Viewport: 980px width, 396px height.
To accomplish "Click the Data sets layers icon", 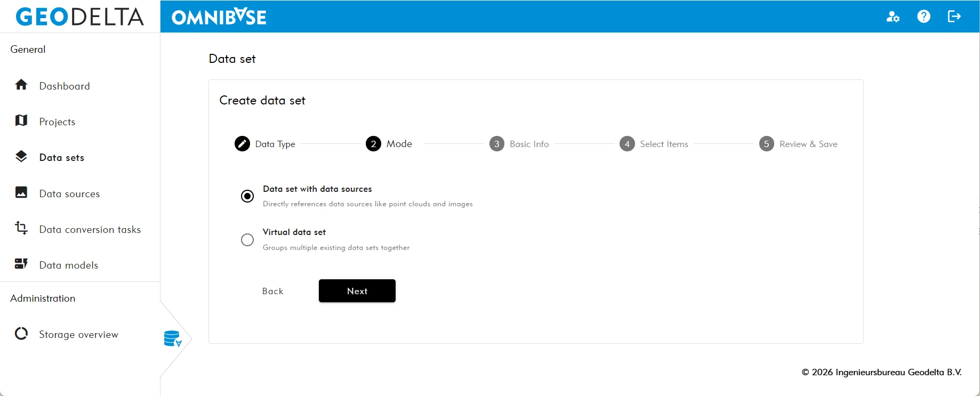I will [21, 157].
